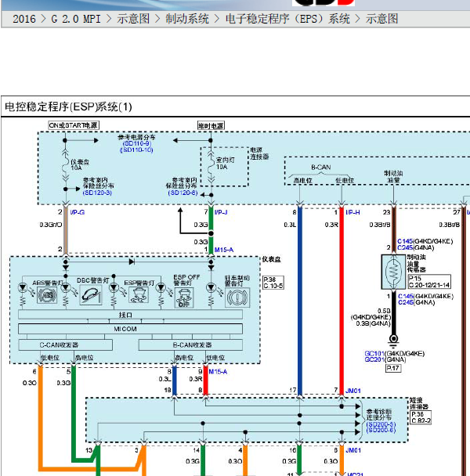Click the brake fluid level sensor symbol
Viewport: 470px width, 476px height.
click(393, 272)
